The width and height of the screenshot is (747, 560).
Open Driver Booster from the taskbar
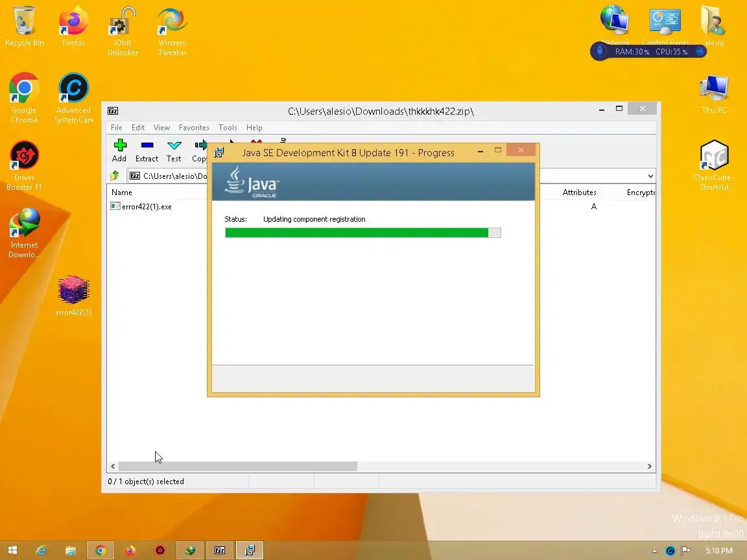[x=160, y=550]
